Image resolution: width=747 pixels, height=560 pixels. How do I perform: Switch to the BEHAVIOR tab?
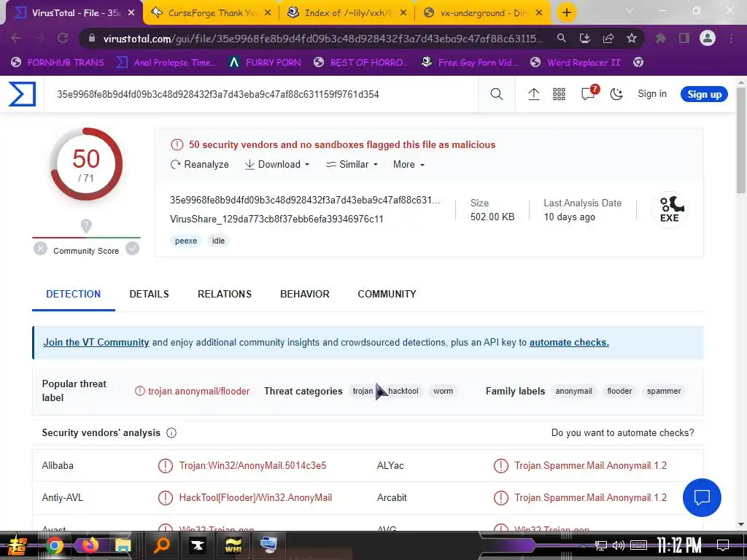coord(305,294)
